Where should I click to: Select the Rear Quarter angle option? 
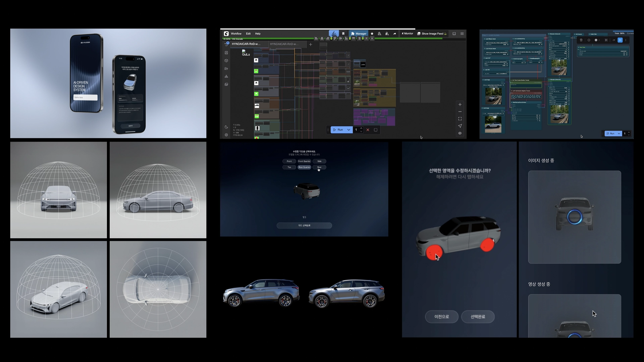point(304,167)
